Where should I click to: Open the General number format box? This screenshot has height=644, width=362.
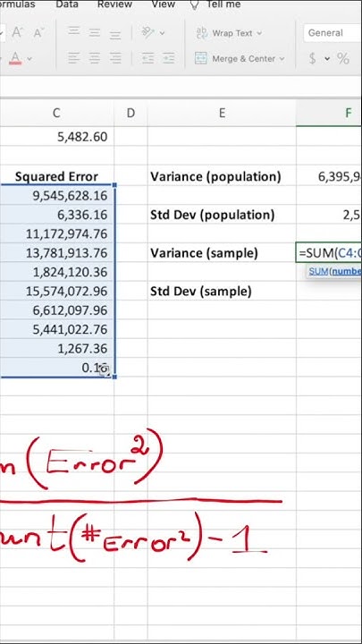point(333,33)
